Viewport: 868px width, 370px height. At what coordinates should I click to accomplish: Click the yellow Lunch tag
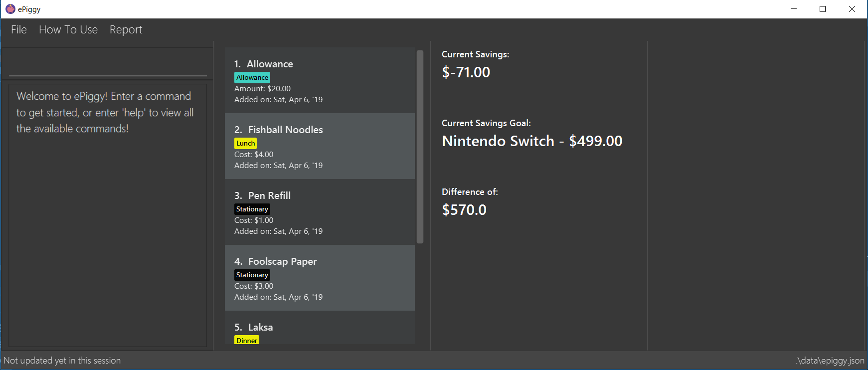coord(245,143)
